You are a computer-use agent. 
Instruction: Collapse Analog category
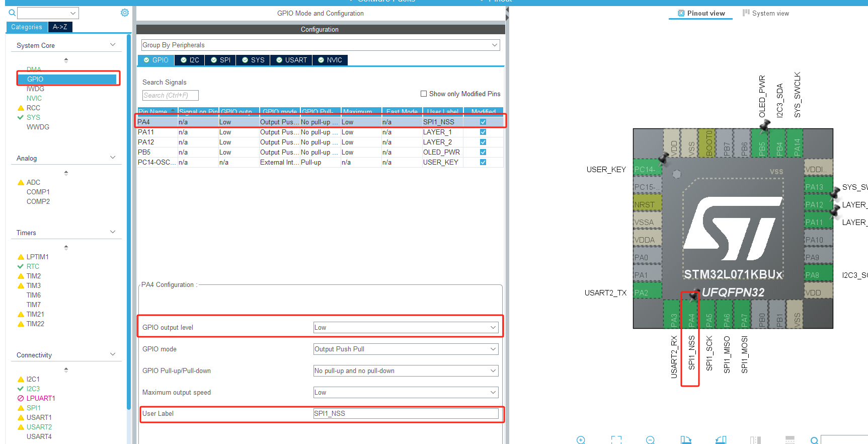click(x=113, y=158)
